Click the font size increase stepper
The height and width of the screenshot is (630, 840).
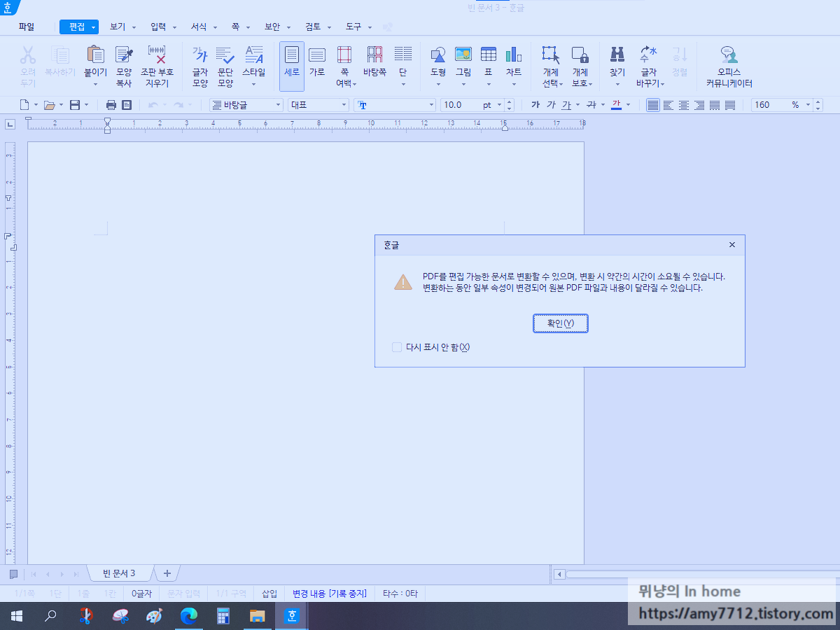click(509, 102)
